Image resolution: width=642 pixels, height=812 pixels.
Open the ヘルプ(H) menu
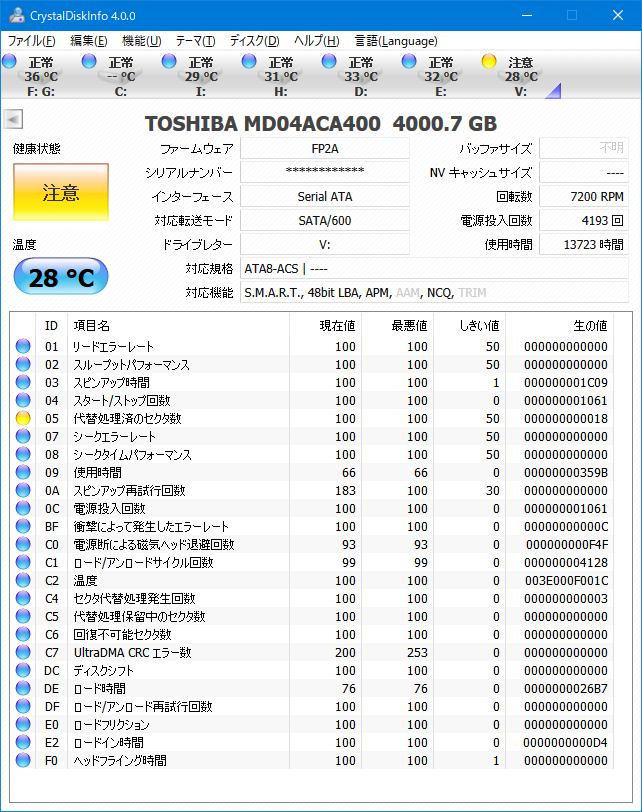click(x=316, y=41)
